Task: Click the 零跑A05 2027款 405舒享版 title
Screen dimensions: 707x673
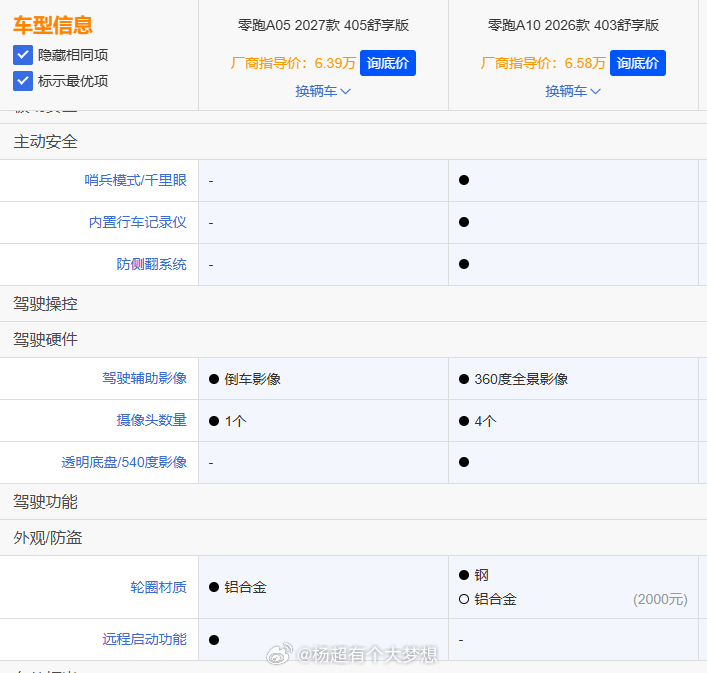Action: pos(323,25)
